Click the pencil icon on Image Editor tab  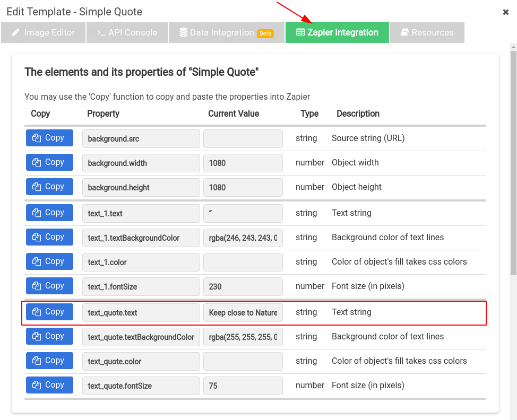pyautogui.click(x=15, y=32)
